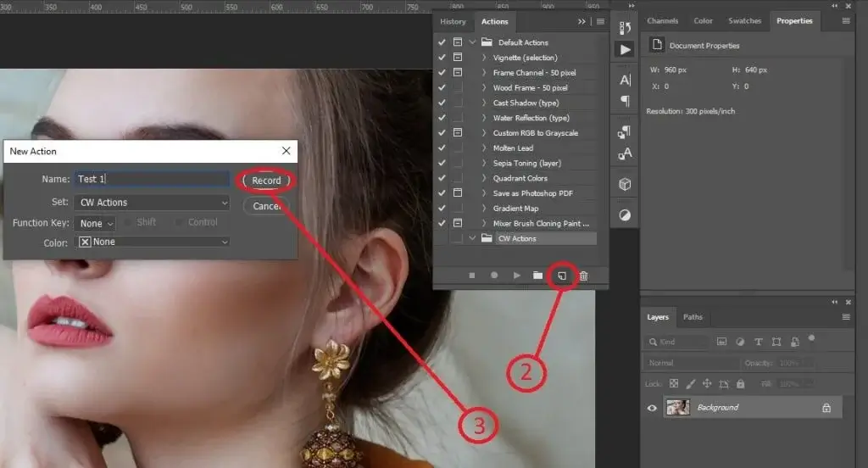Toggle dialog box for Frame Channel action
Image resolution: width=868 pixels, height=468 pixels.
click(x=458, y=72)
